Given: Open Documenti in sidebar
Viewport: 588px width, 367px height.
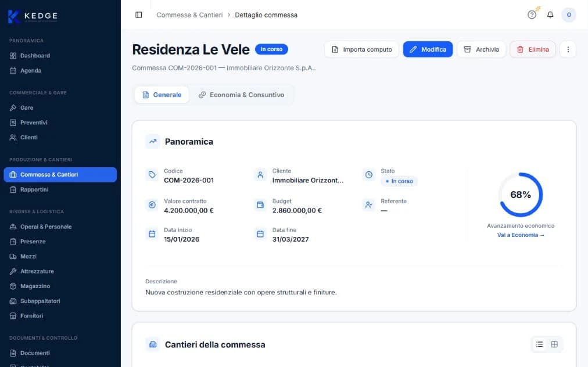Looking at the screenshot, I should [60, 353].
